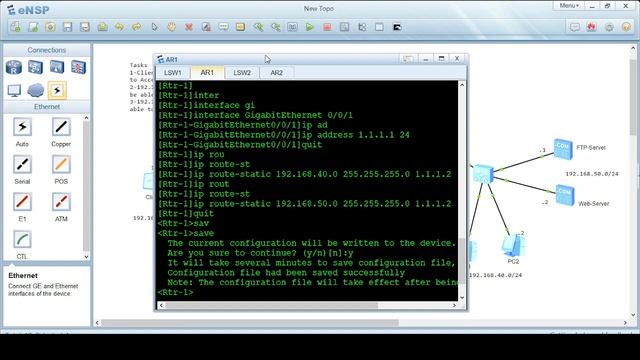This screenshot has width=640, height=360.
Task: Click the Save As toolbar icon
Action: pyautogui.click(x=84, y=27)
